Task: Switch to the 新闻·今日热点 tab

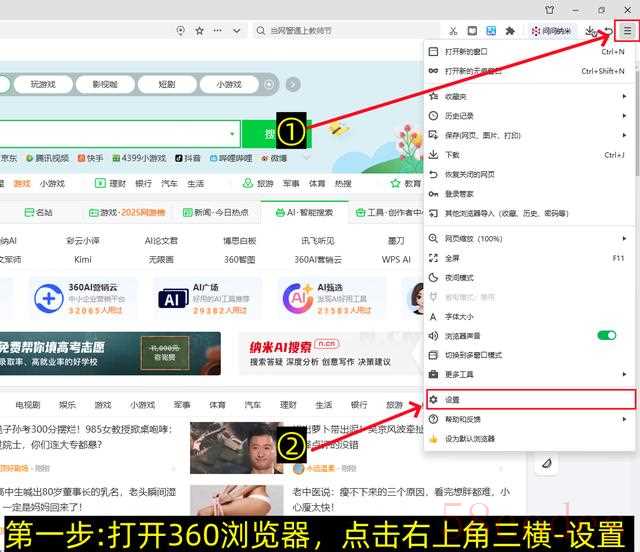Action: [x=216, y=213]
